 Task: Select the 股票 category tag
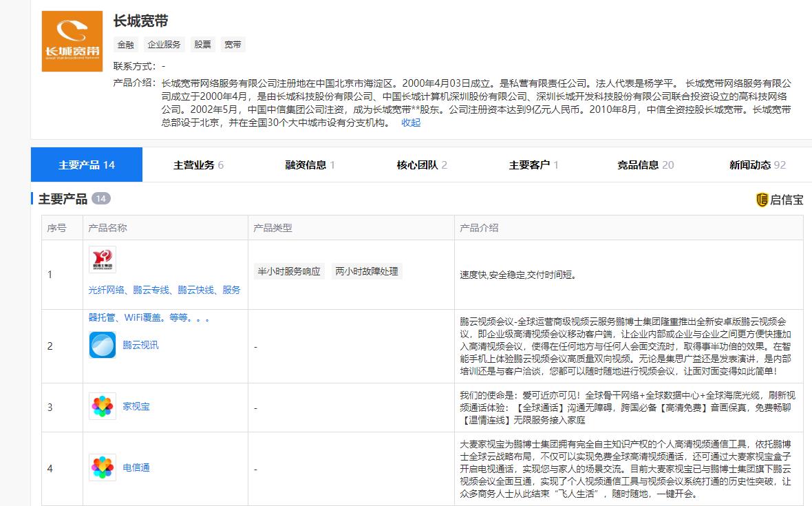coord(203,44)
